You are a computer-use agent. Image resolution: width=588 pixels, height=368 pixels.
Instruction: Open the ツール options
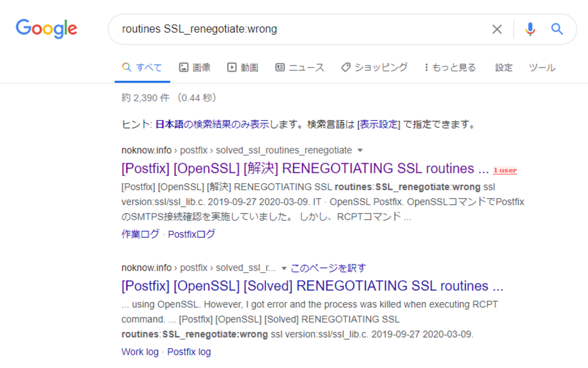542,67
